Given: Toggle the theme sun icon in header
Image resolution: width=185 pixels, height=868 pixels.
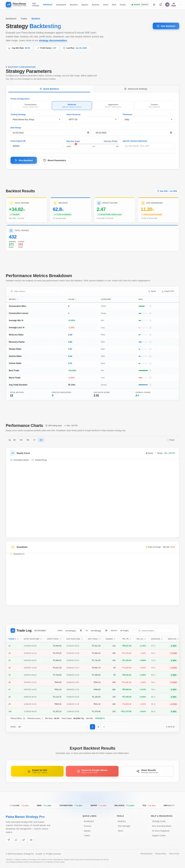Looking at the screenshot, I should [154, 5].
